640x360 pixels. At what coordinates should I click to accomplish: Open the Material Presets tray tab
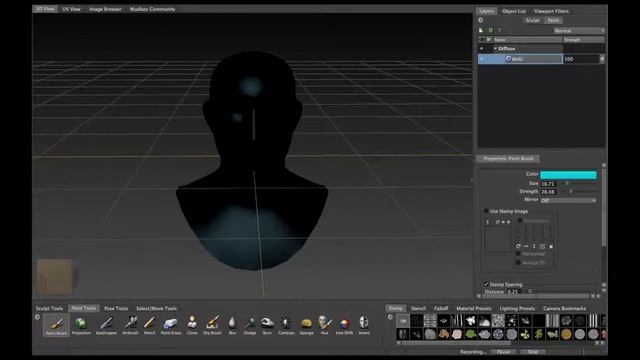(473, 308)
